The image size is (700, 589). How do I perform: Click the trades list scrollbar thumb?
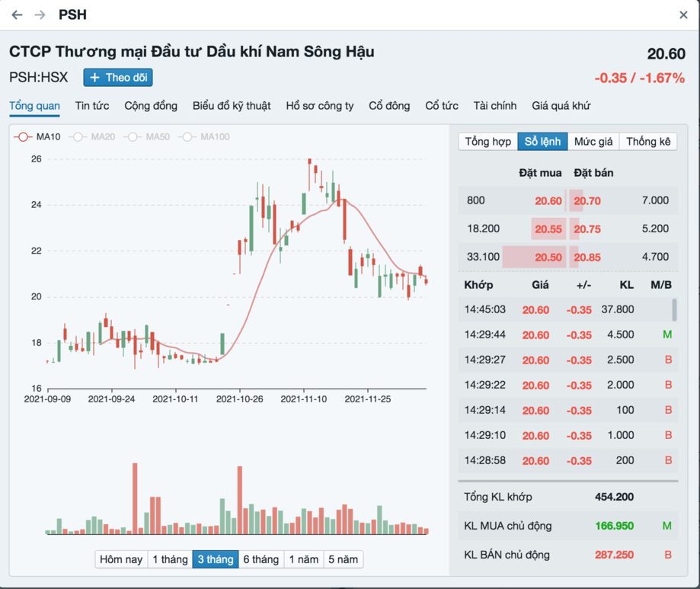point(674,310)
